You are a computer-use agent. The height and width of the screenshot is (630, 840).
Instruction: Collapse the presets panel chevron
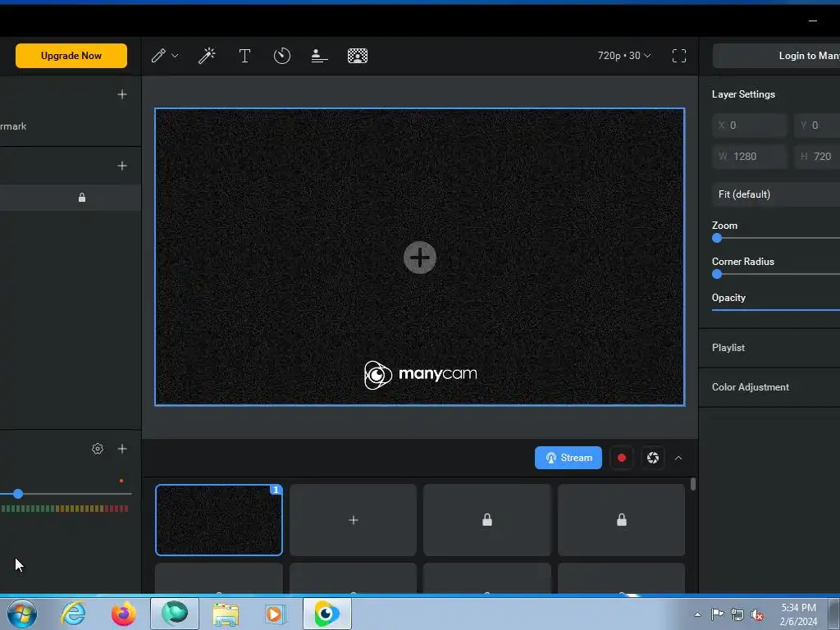(x=678, y=458)
